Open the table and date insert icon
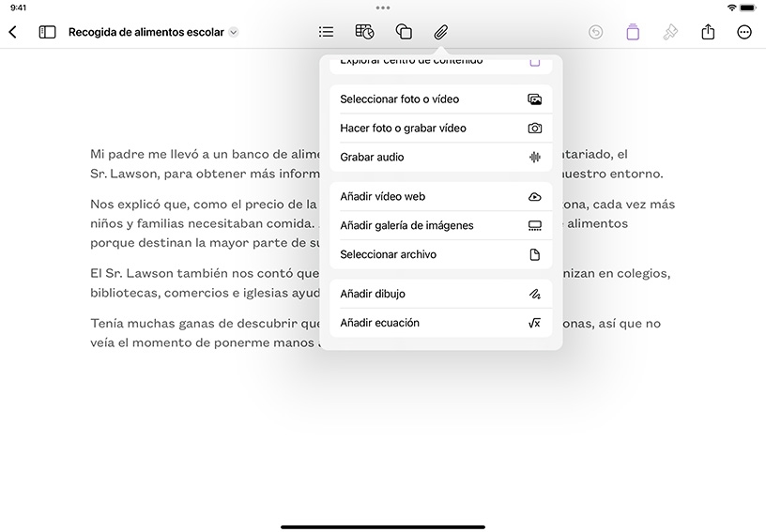 click(x=364, y=32)
